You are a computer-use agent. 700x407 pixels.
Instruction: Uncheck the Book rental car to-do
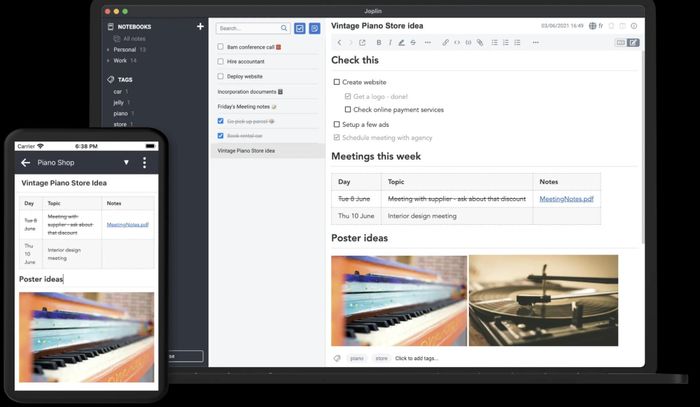pos(221,136)
